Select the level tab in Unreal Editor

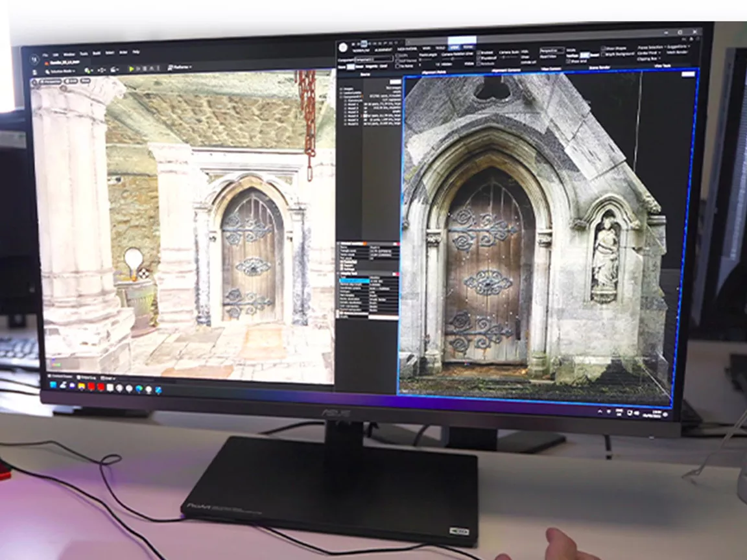click(61, 62)
